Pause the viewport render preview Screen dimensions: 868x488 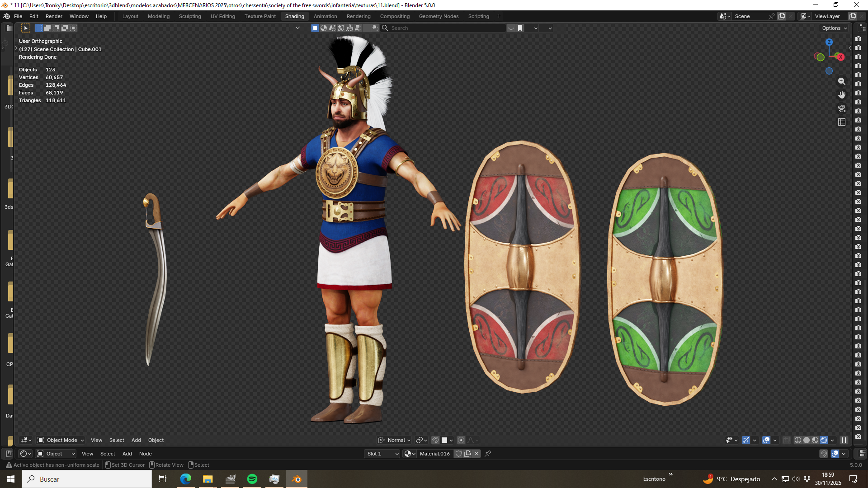[x=844, y=440]
